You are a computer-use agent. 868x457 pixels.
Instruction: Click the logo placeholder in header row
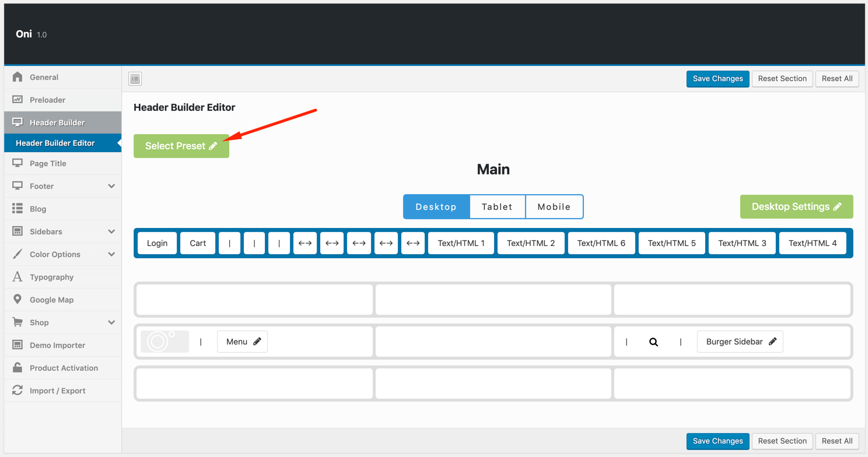coord(164,342)
